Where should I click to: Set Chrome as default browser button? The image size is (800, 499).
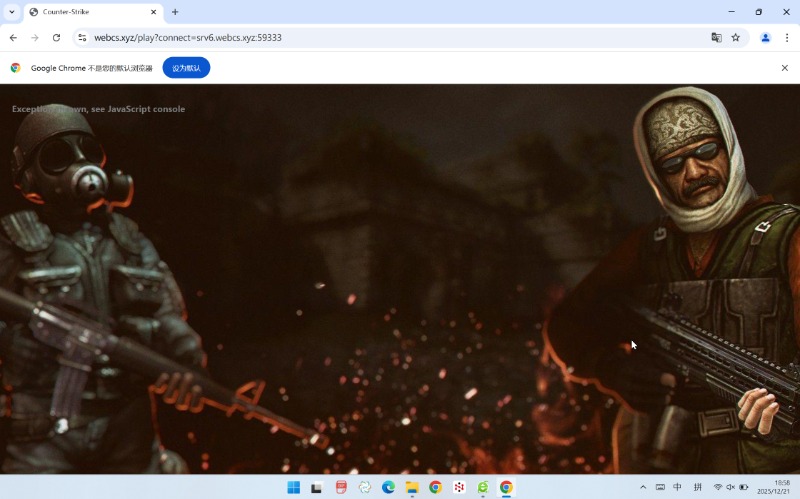[186, 68]
